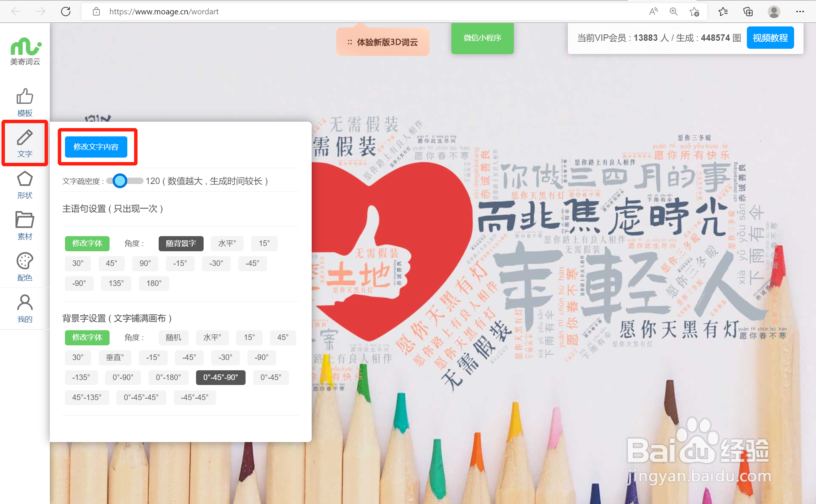Open browser collections icon
Viewport: 816px width, 504px height.
coord(748,12)
